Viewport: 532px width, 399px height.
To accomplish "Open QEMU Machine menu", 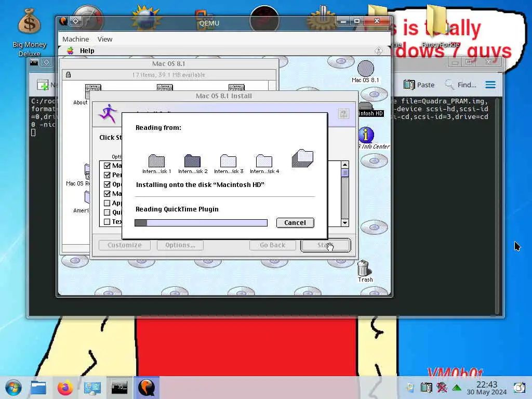I will point(75,39).
